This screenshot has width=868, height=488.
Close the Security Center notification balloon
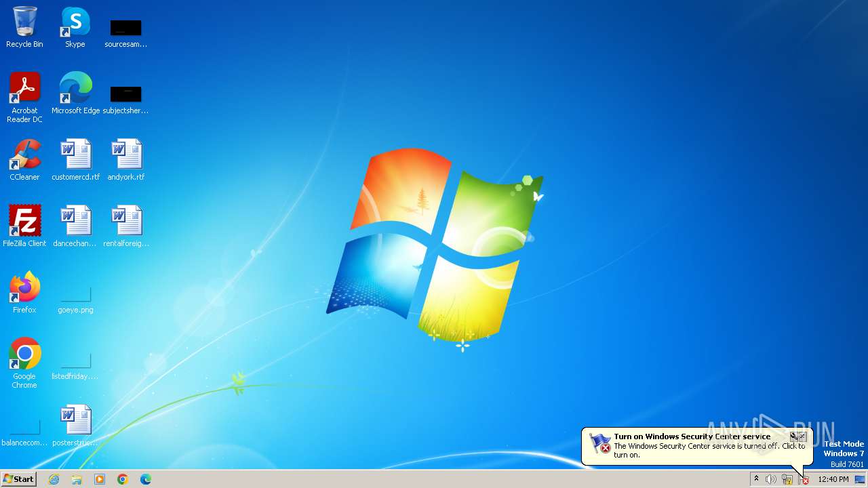pyautogui.click(x=802, y=436)
